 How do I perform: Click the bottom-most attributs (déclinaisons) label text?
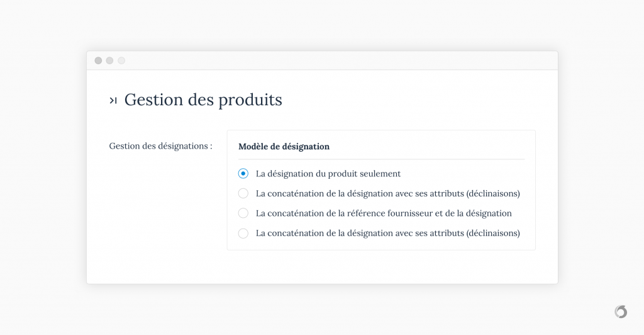point(387,233)
